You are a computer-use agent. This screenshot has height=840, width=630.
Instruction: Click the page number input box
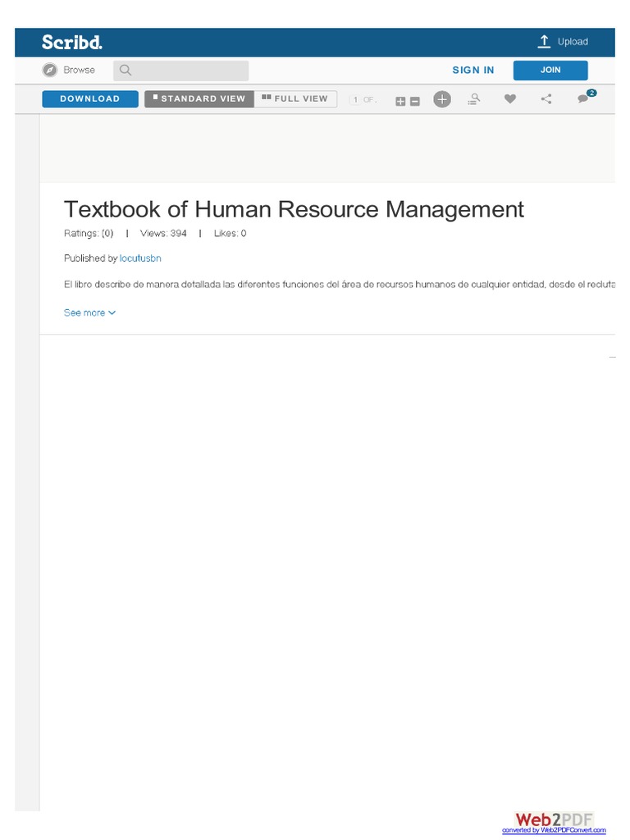click(x=355, y=99)
